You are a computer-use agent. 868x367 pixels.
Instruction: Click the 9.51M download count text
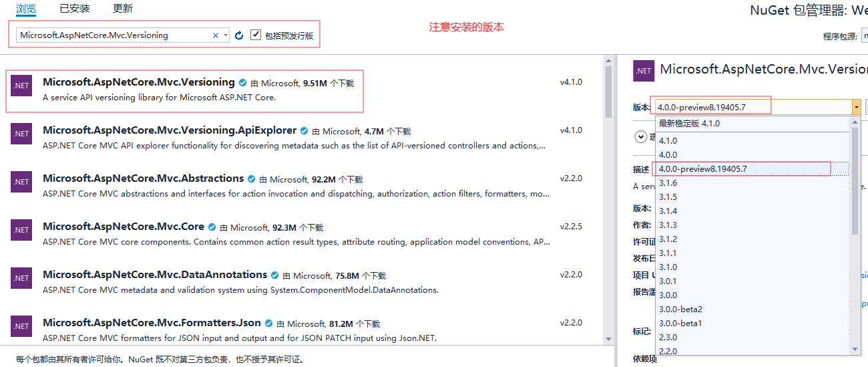(315, 84)
